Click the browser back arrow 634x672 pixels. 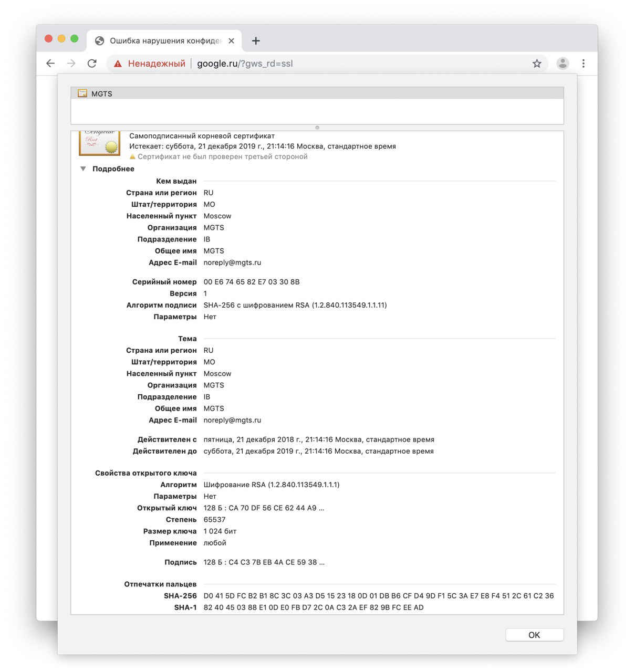click(50, 64)
